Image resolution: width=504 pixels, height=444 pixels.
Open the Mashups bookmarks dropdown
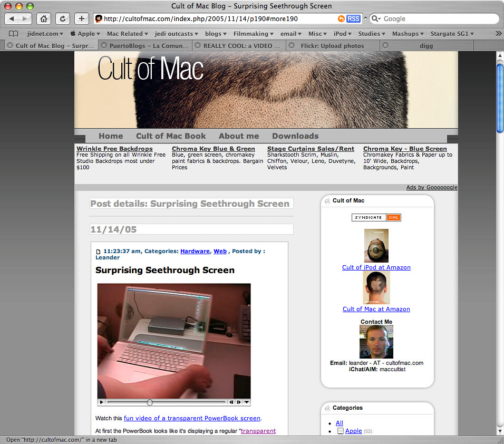(408, 34)
